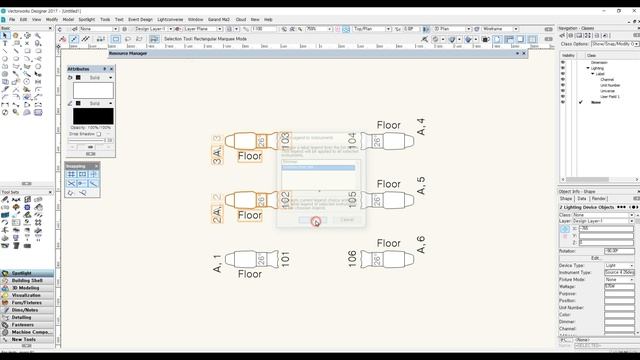
Task: Collapse the Label class tree node
Action: pos(593,74)
